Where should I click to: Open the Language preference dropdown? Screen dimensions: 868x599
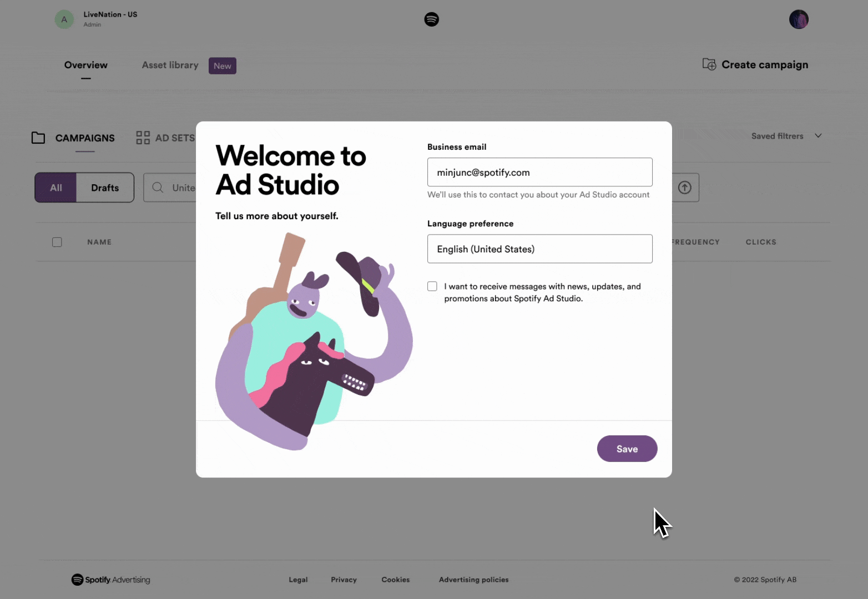click(x=539, y=248)
